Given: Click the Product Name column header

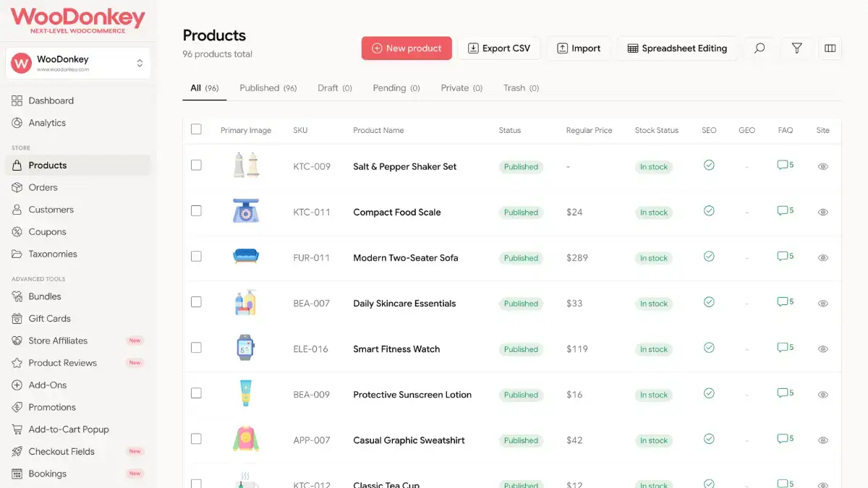Looking at the screenshot, I should (x=378, y=131).
